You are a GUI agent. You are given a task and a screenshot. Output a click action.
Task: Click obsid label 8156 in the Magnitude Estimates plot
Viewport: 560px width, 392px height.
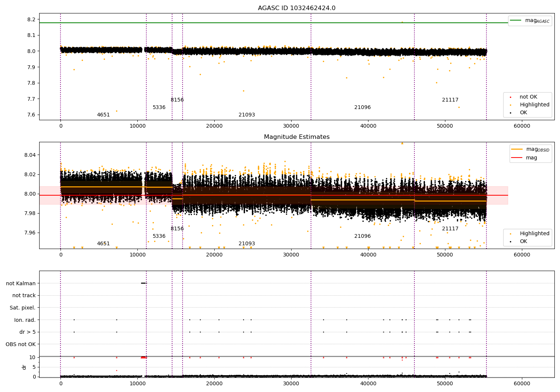pos(177,229)
